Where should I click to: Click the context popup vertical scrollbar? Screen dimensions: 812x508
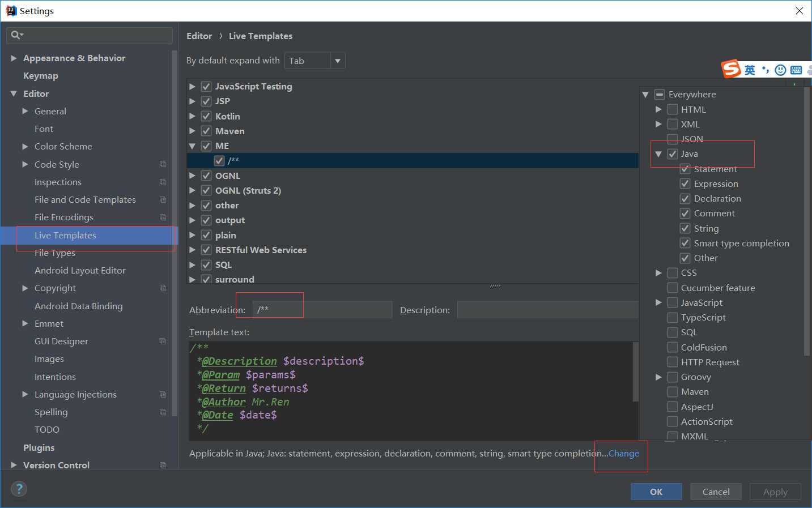pos(807,221)
